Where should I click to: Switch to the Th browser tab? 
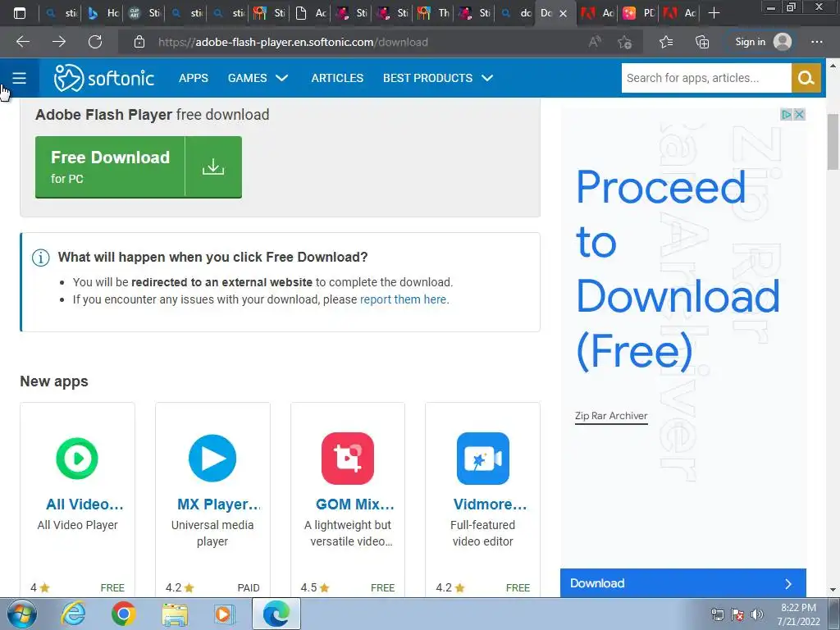click(434, 13)
